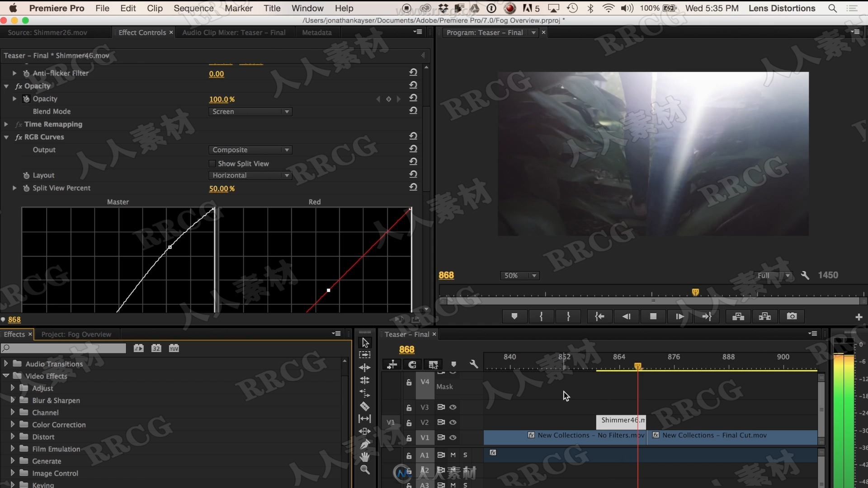Toggle visibility eye on V3 track

tap(453, 407)
